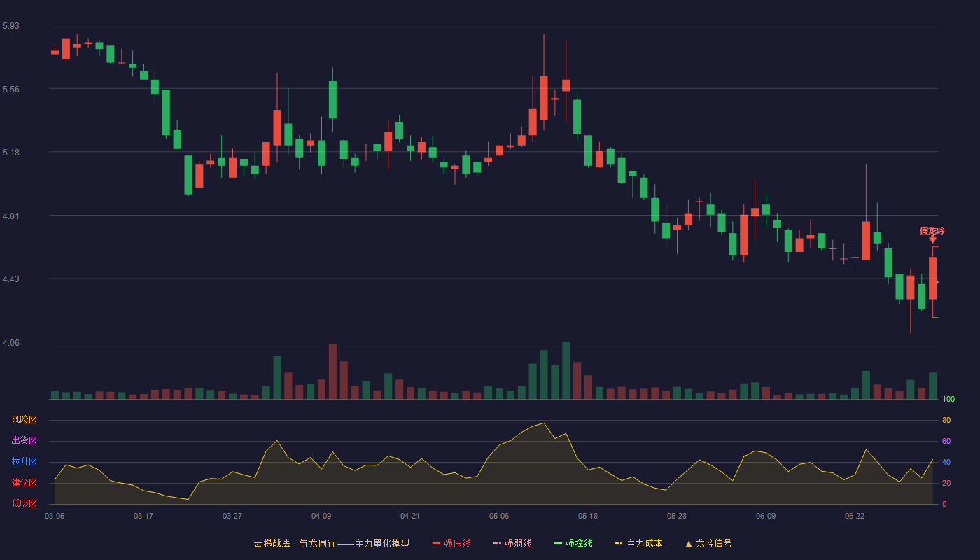Click the 03-05 date label
Screen dimensions: 980x560
click(x=55, y=516)
